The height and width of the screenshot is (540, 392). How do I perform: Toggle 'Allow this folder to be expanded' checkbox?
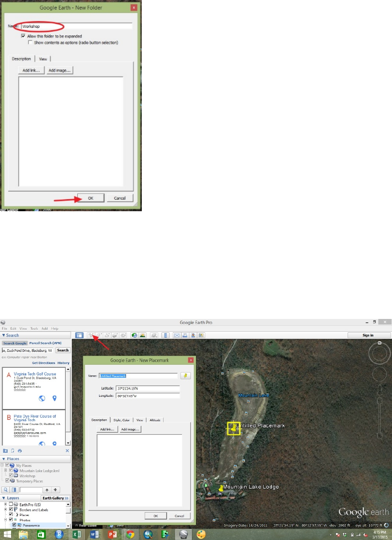[23, 36]
